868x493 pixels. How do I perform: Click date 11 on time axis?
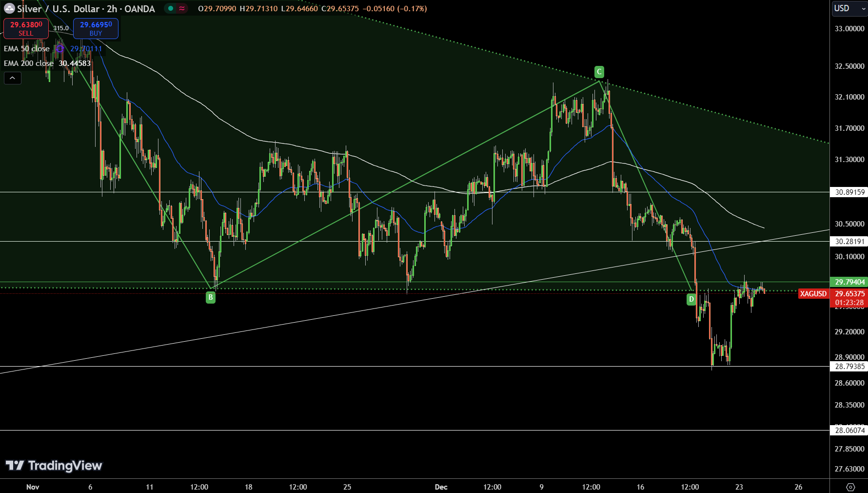[x=150, y=487]
